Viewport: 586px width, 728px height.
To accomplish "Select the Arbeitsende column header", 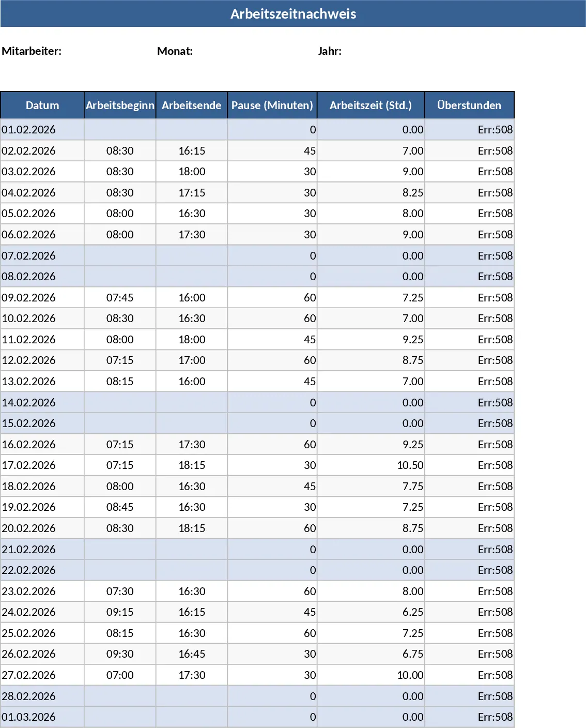I will coord(191,105).
